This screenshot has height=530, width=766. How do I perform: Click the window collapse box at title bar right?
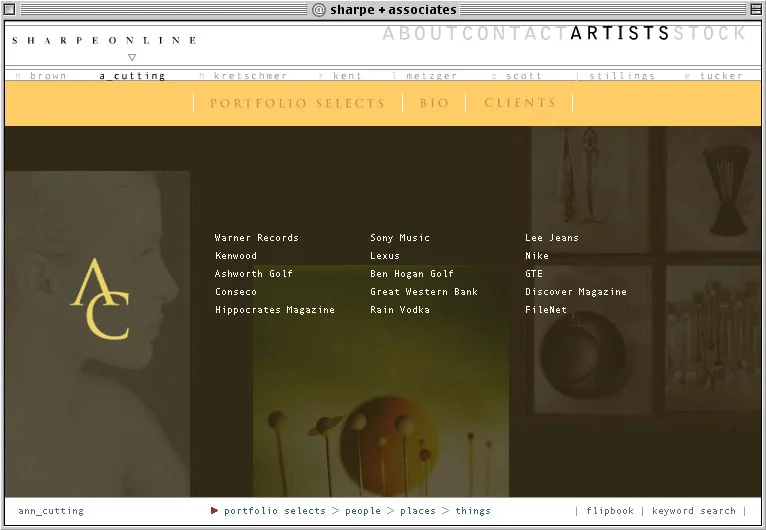point(756,9)
